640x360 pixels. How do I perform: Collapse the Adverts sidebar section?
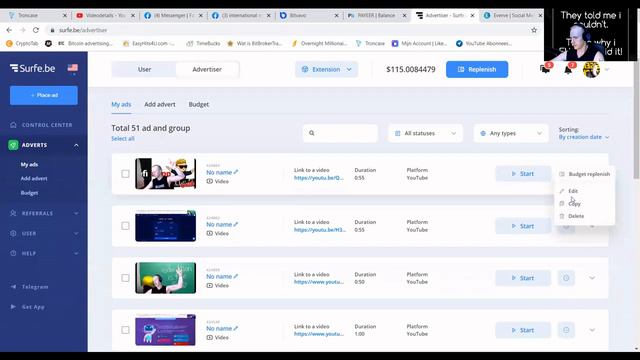coord(76,145)
